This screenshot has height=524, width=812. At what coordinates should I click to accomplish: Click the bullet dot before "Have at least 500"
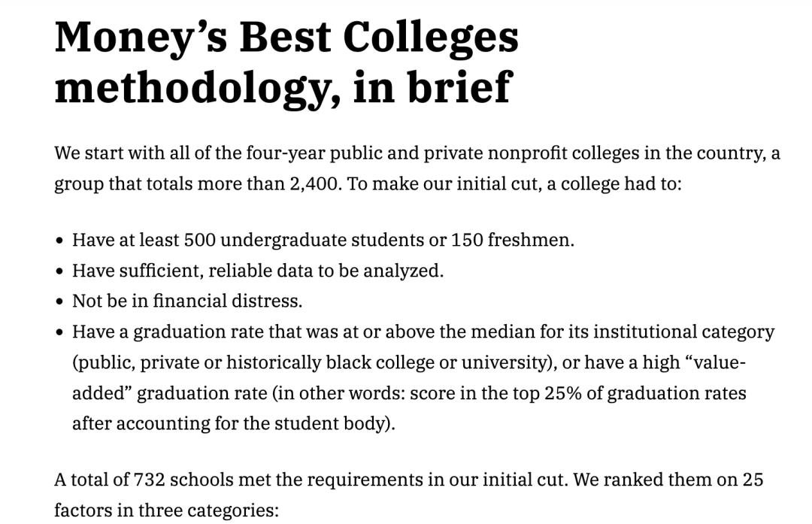click(x=60, y=241)
